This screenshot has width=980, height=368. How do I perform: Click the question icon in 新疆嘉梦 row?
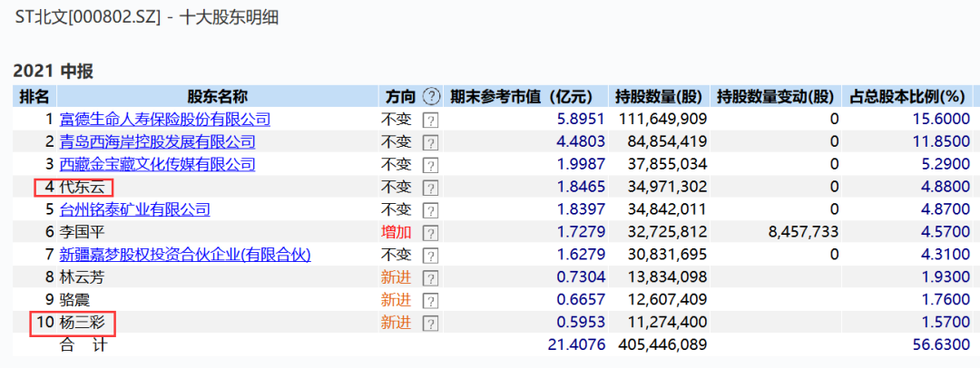point(430,255)
